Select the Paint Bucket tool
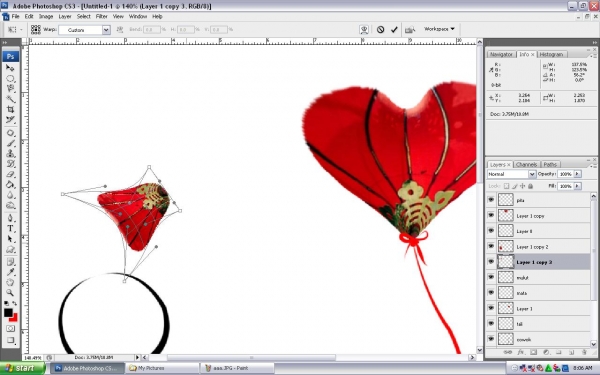600x375 pixels. [x=10, y=184]
